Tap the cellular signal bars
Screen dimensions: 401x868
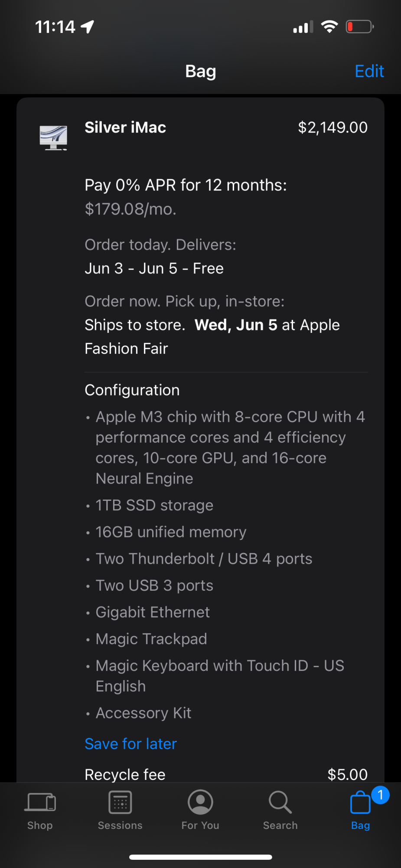click(303, 27)
